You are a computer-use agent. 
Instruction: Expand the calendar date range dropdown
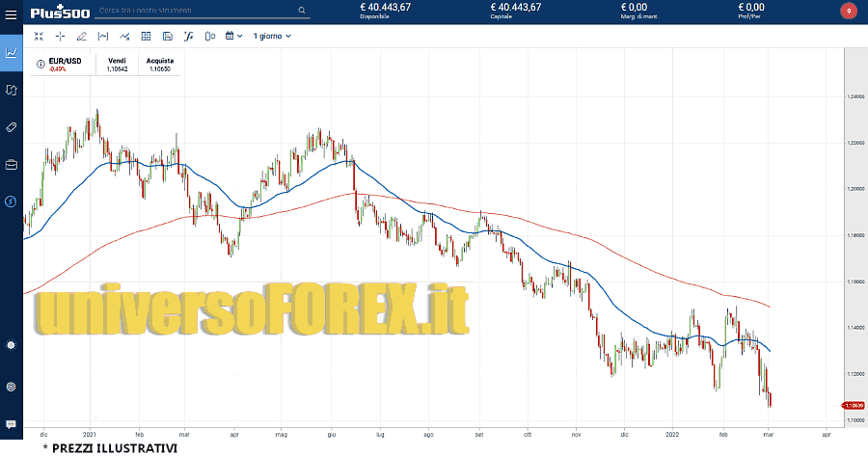pos(234,36)
